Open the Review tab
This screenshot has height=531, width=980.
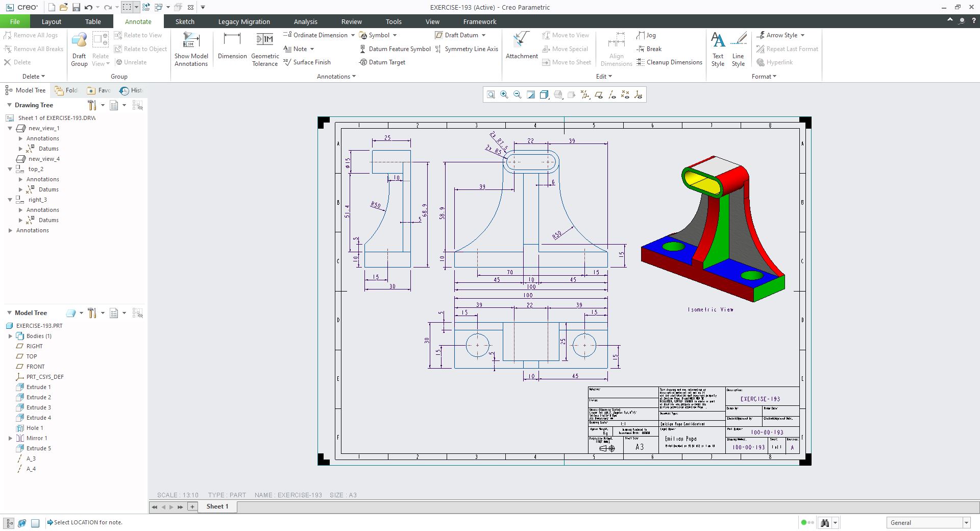tap(351, 21)
